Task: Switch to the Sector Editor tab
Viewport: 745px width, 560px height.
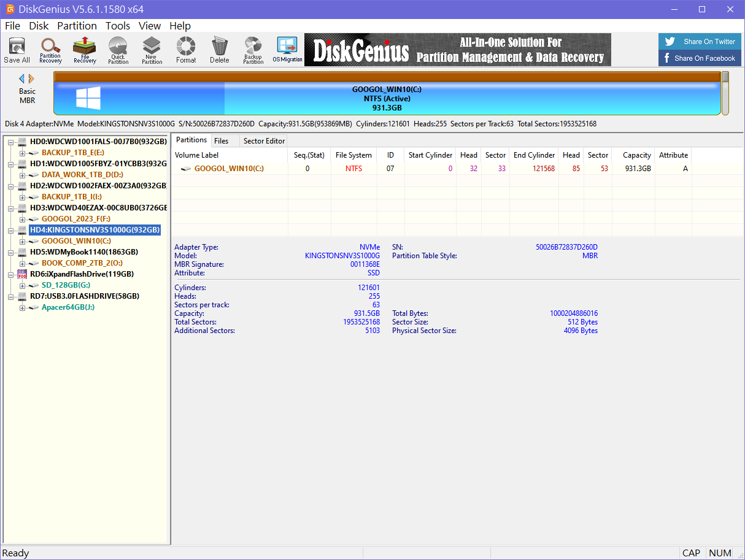Action: 264,141
